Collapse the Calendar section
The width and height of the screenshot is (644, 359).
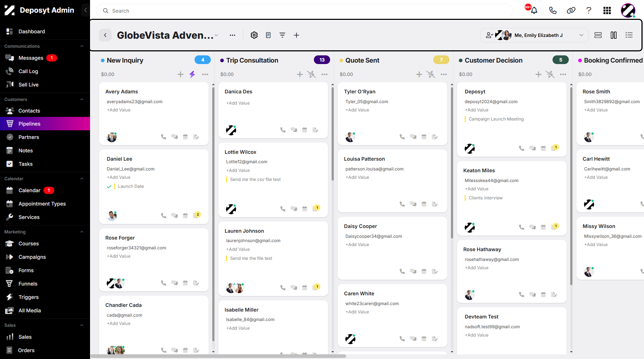[82, 179]
